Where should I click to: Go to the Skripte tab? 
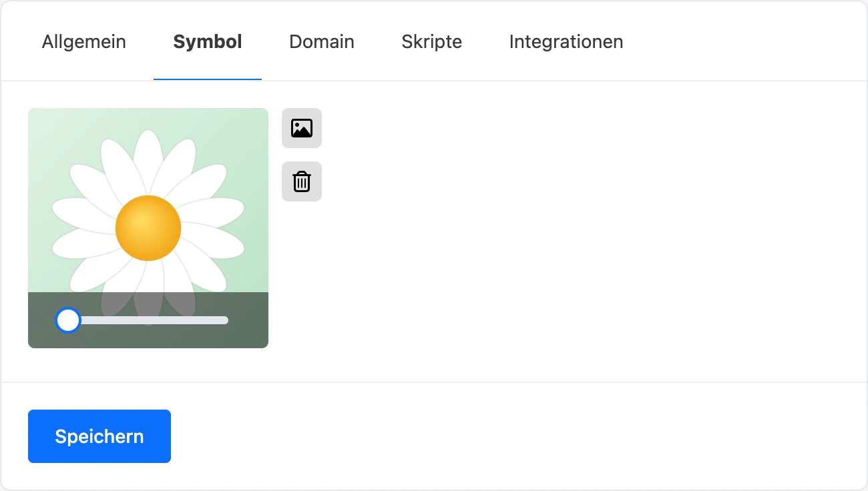[x=432, y=41]
